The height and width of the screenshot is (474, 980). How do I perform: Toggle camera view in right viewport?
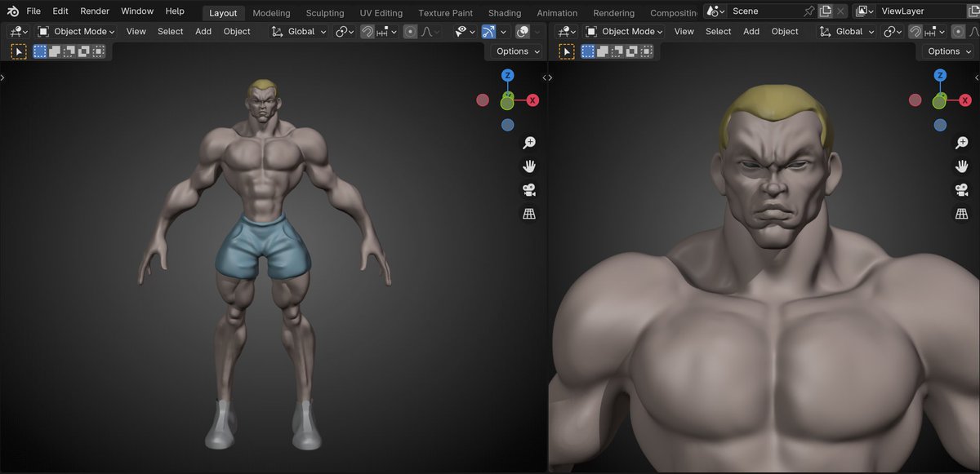click(x=962, y=190)
